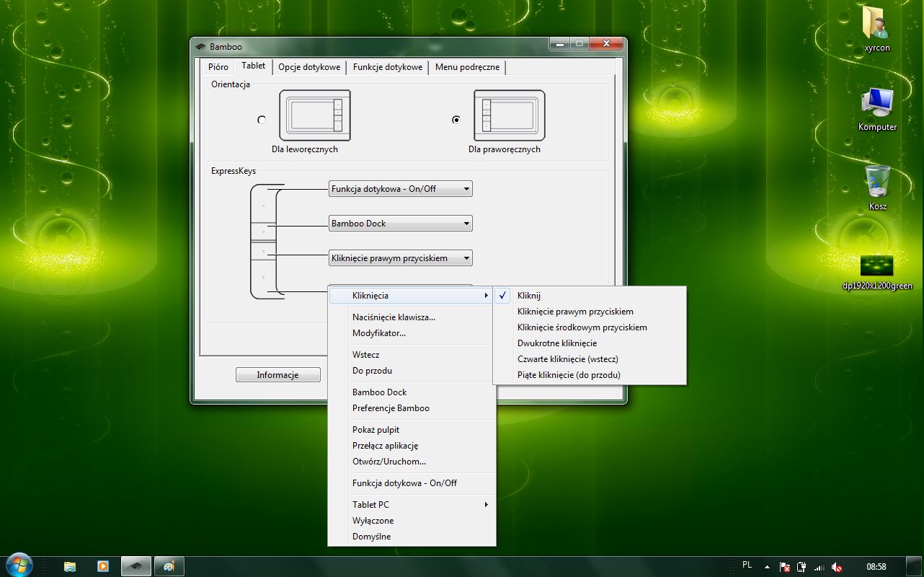The image size is (924, 577).
Task: Open the Windows Start menu orb
Action: point(18,565)
